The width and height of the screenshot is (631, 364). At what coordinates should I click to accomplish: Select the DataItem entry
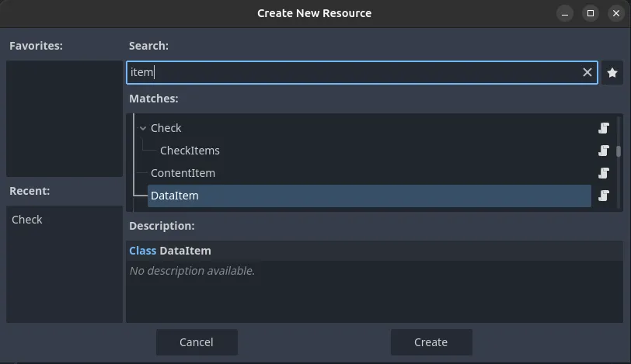click(369, 196)
